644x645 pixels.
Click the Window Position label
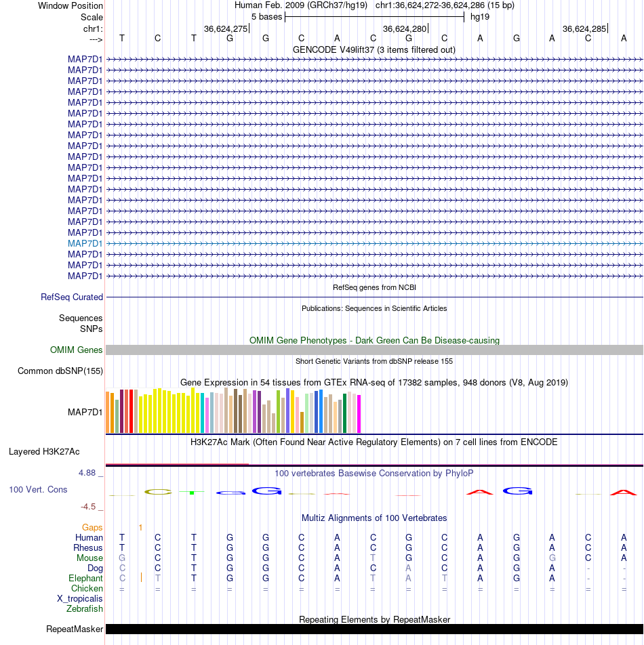(71, 5)
